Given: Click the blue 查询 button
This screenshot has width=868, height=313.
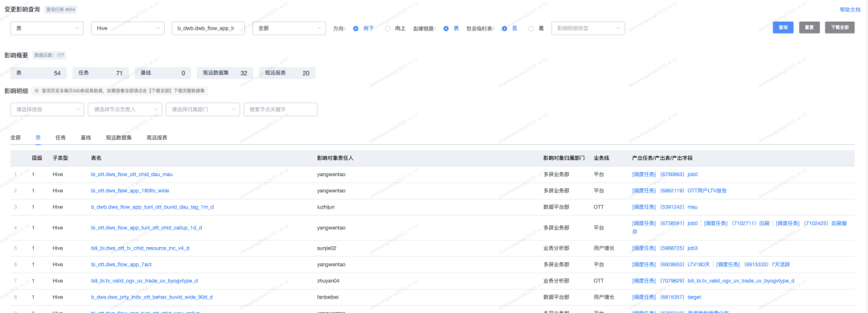Looking at the screenshot, I should click(x=784, y=27).
